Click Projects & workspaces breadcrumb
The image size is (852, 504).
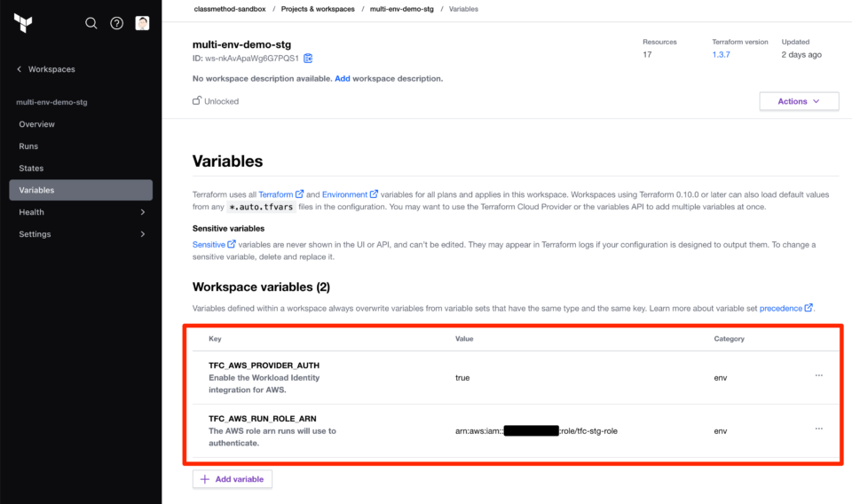318,9
